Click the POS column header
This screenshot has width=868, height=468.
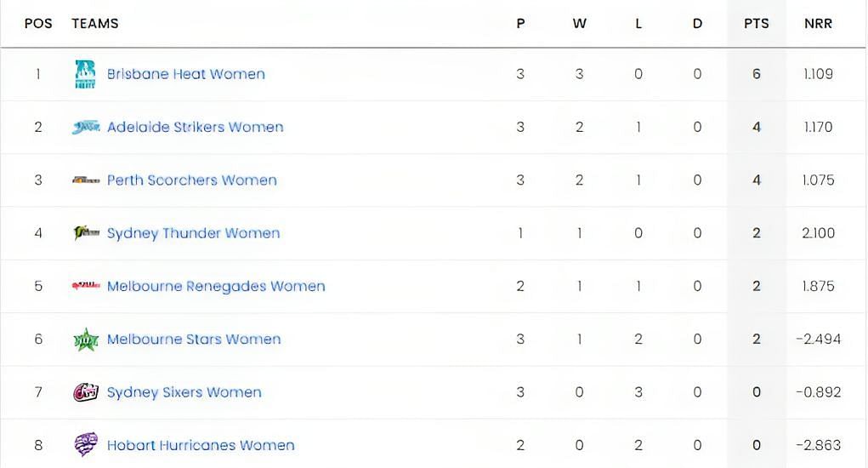38,23
